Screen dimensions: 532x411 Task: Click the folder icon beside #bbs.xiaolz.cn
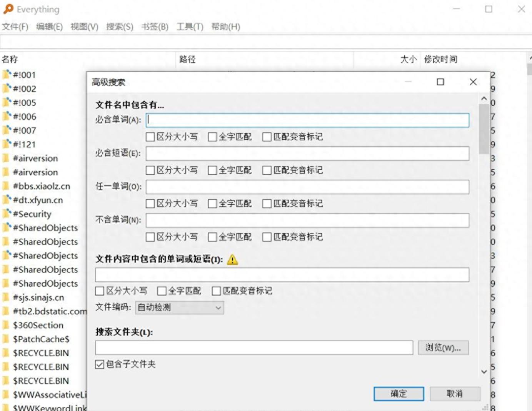(x=7, y=186)
